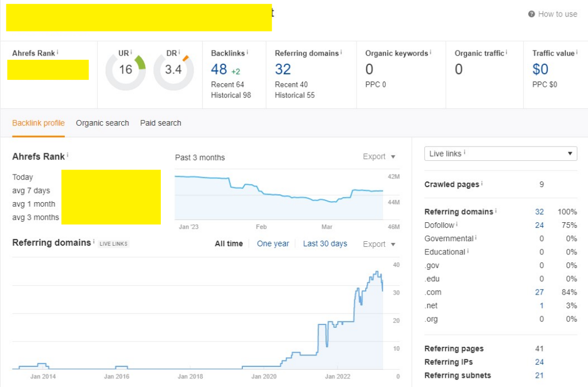Switch to the Paid search tab
This screenshot has height=387, width=588.
click(160, 123)
